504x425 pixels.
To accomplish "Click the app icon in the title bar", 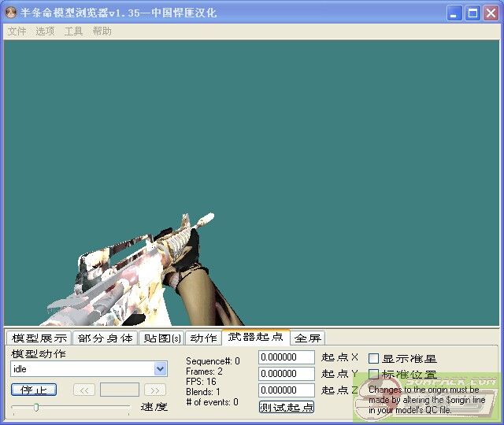I will 11,13.
